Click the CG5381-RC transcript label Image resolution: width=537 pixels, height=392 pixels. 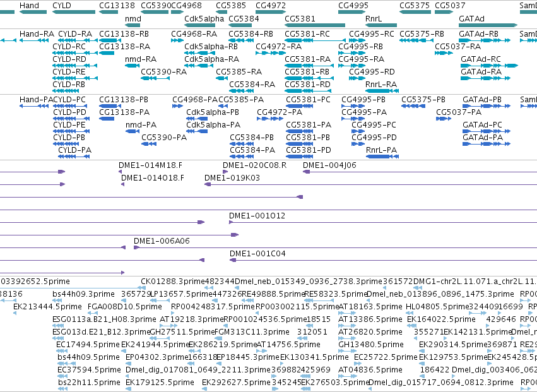coord(307,34)
